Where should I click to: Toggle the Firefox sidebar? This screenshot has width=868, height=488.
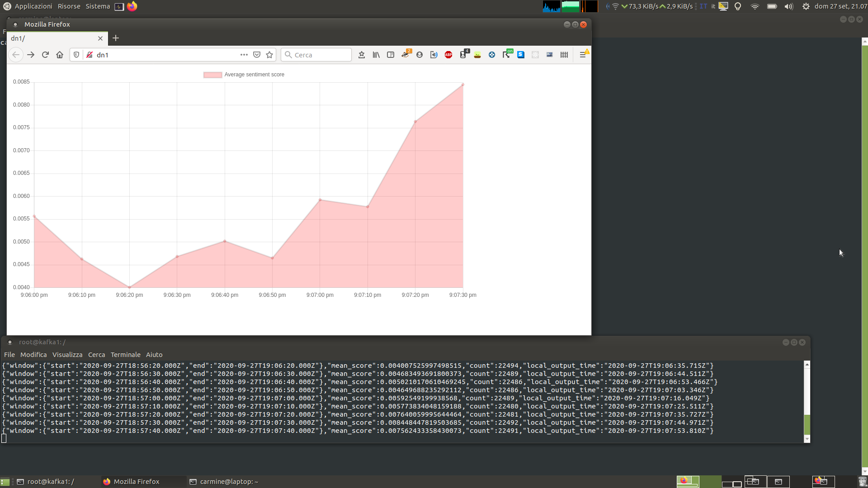point(391,55)
